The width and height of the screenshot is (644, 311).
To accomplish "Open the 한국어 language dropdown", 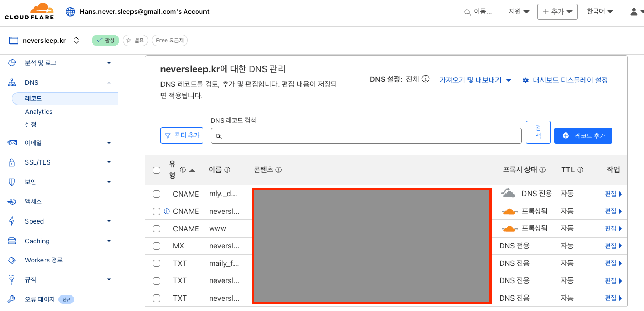I will tap(599, 11).
